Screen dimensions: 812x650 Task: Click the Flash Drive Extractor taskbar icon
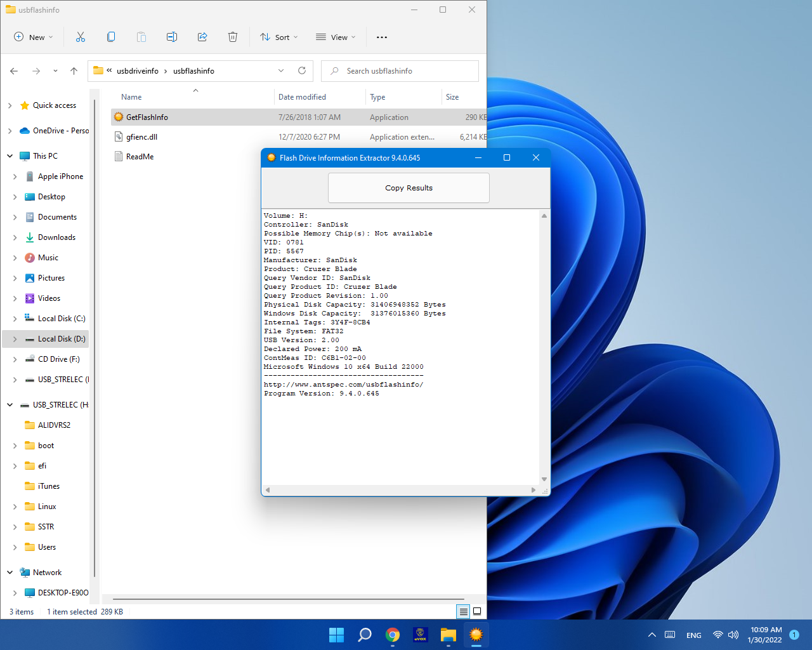[476, 635]
